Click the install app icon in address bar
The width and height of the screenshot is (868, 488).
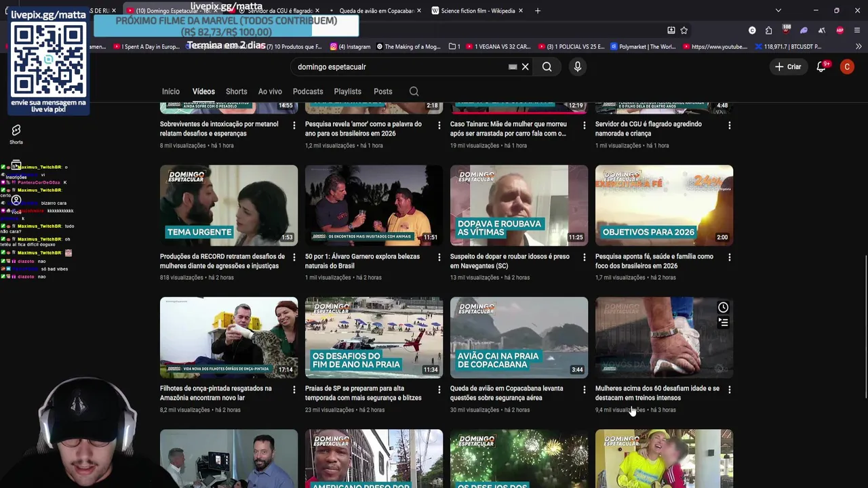coord(671,30)
